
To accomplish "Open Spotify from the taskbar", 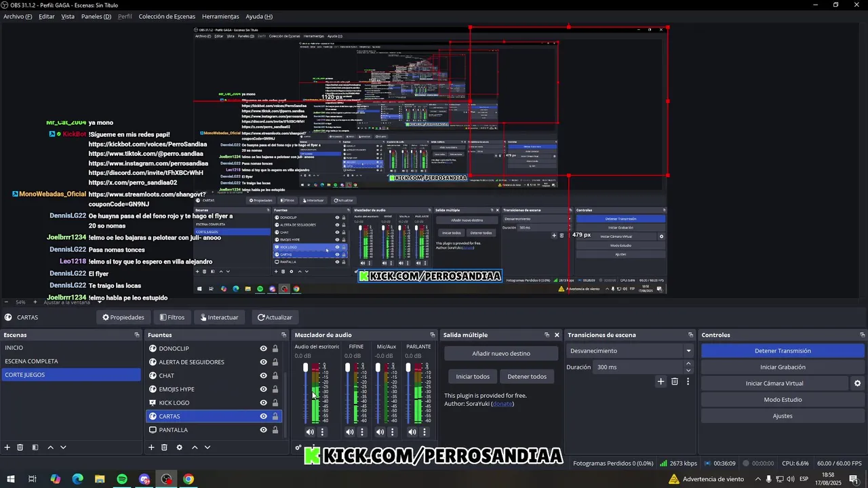I will pos(122,479).
